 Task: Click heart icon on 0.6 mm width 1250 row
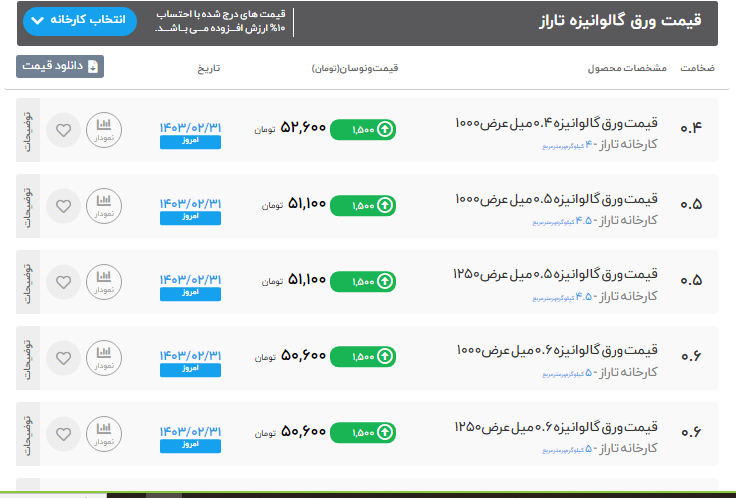(x=63, y=432)
